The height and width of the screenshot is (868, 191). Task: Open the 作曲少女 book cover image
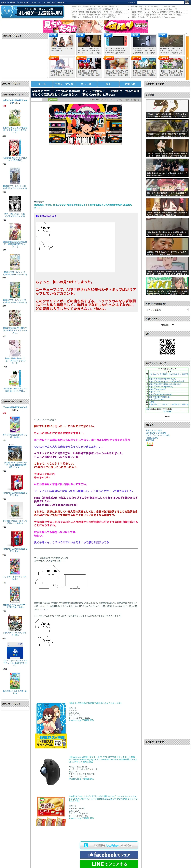click(51, 725)
